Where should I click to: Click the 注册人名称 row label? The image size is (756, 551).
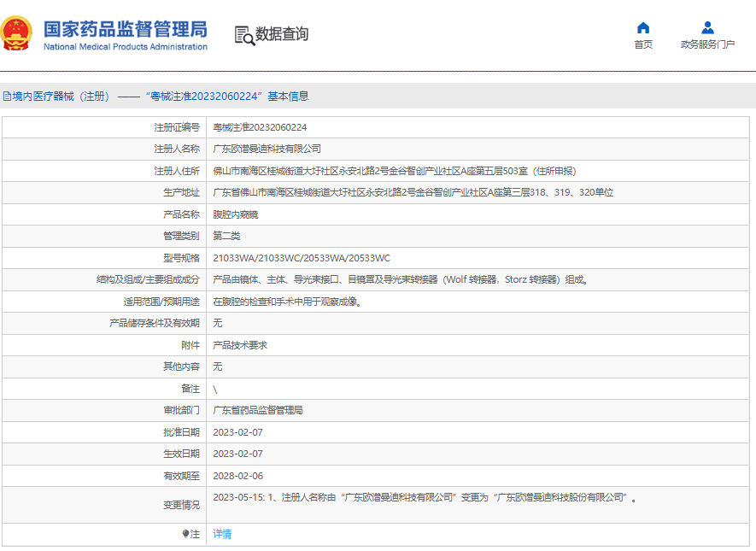[x=177, y=149]
